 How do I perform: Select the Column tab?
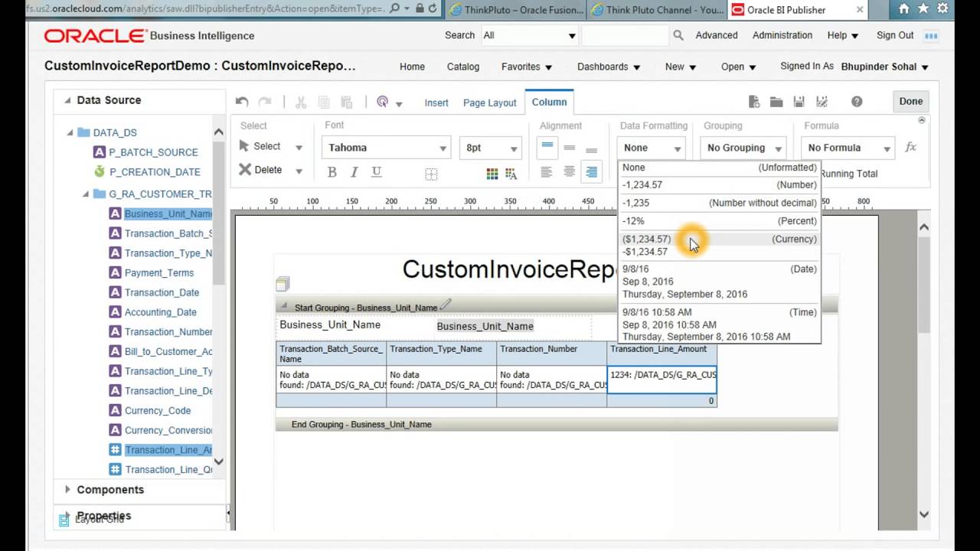tap(549, 102)
